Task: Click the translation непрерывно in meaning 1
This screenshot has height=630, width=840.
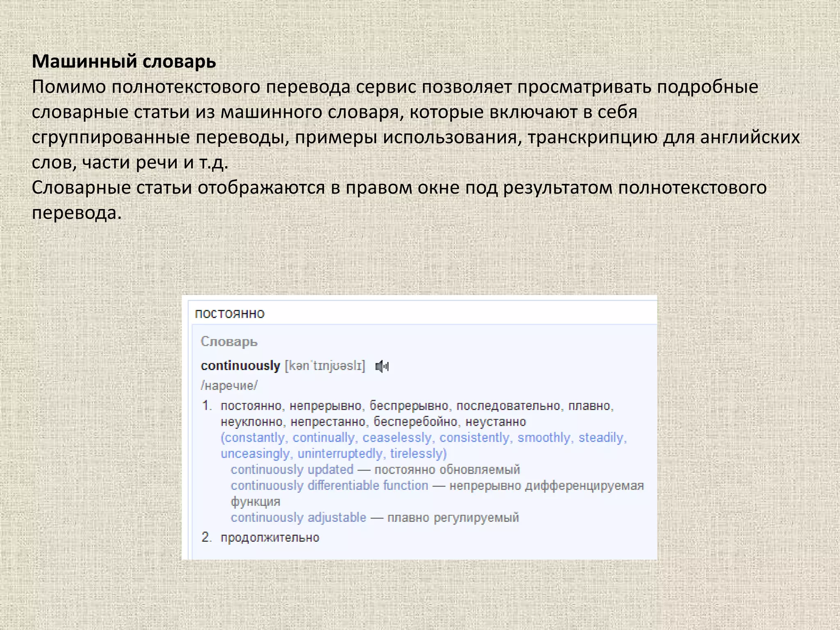Action: pyautogui.click(x=326, y=406)
